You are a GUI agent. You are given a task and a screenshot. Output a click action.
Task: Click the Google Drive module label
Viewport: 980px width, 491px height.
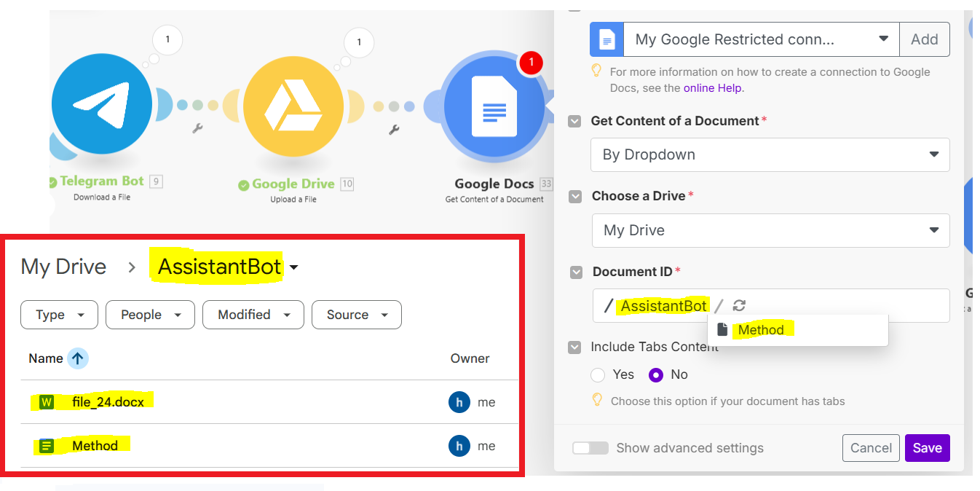click(293, 184)
